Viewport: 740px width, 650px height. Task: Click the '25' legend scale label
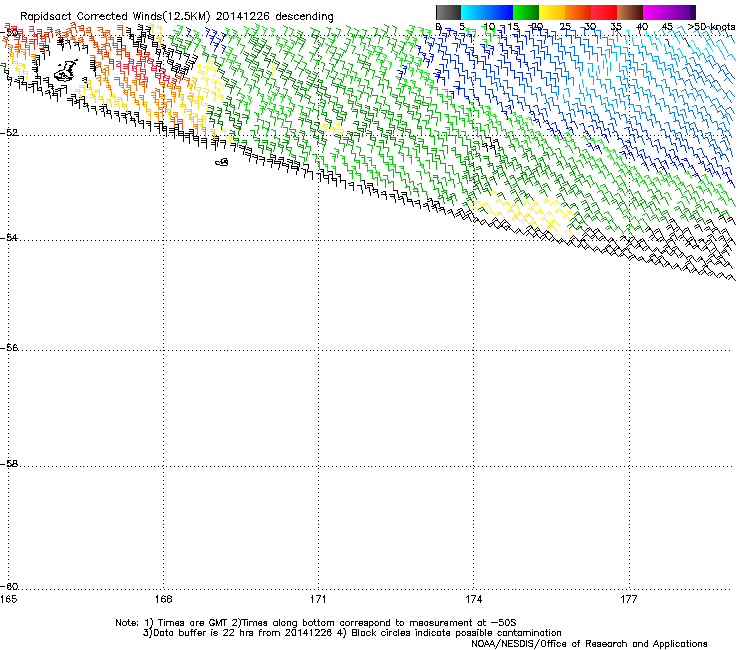click(x=565, y=27)
